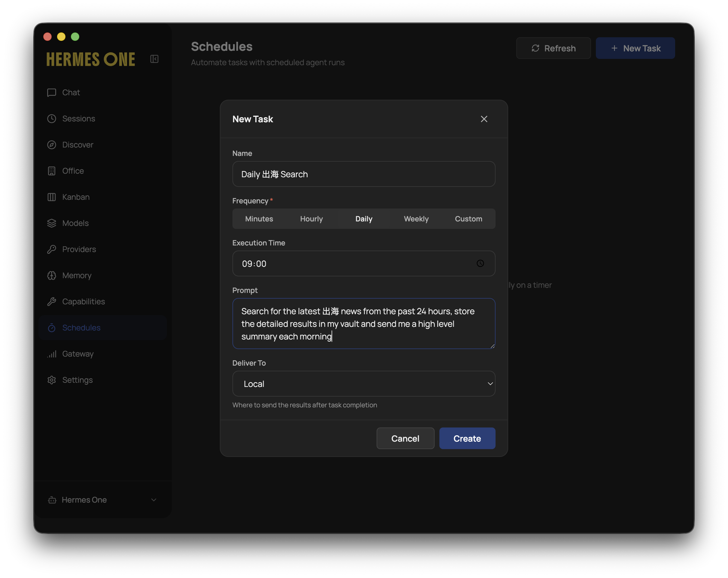Select Hourly frequency option
The height and width of the screenshot is (578, 728).
click(x=311, y=219)
